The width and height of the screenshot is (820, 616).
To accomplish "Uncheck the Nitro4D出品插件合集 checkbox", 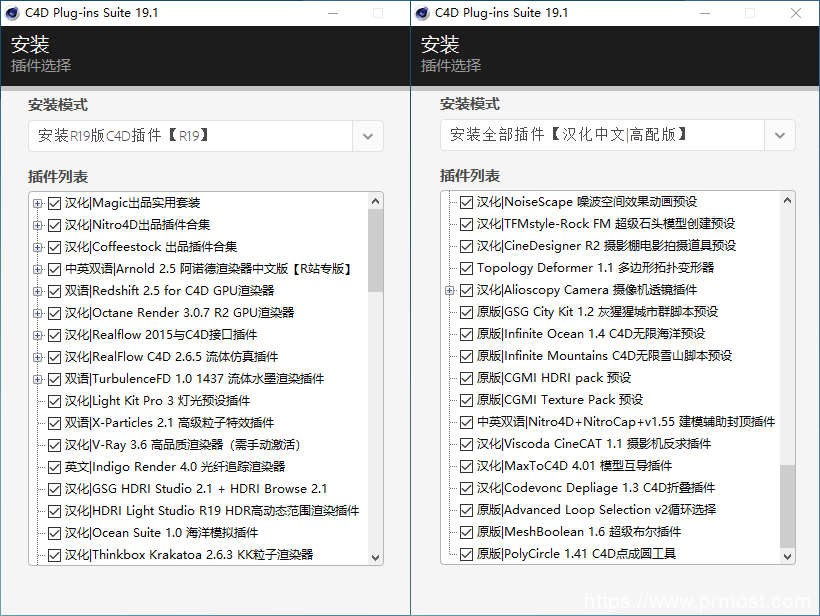I will pyautogui.click(x=54, y=225).
